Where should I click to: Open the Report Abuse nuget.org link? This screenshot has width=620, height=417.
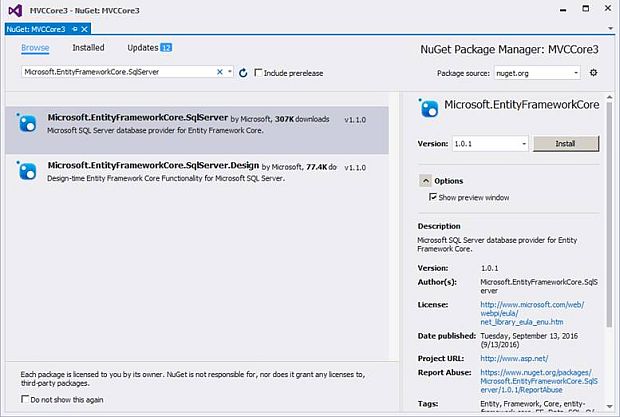coord(539,381)
